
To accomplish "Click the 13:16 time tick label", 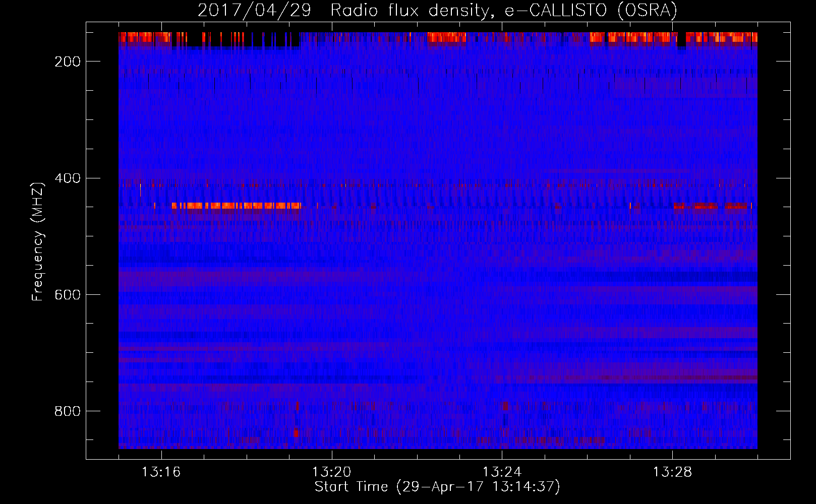I will (x=161, y=472).
